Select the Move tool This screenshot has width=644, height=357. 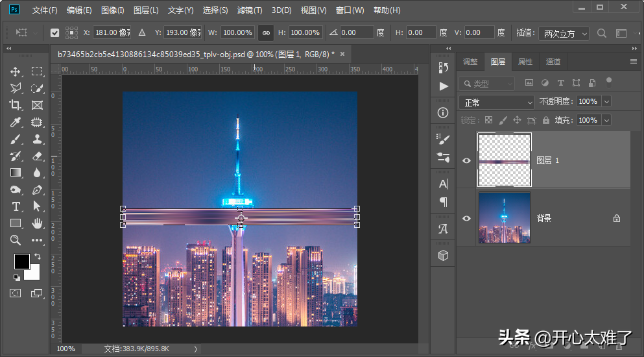point(15,71)
